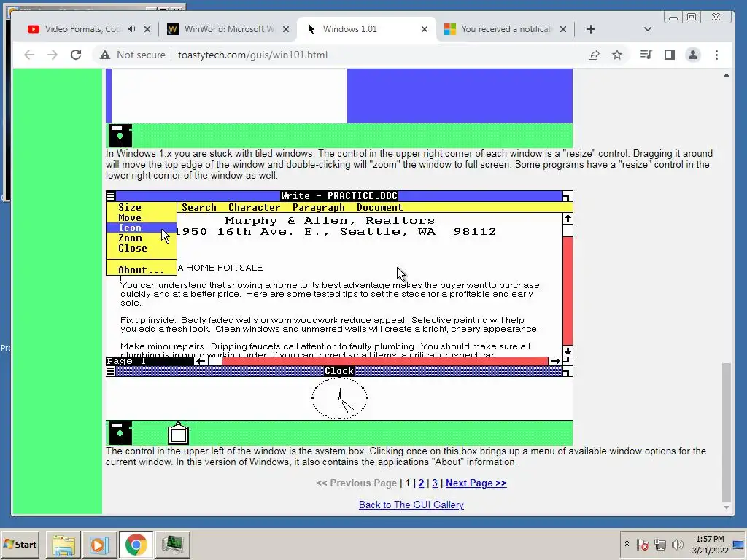The height and width of the screenshot is (560, 747).
Task: Click the horizontal scrollbar left arrow
Action: 201,362
